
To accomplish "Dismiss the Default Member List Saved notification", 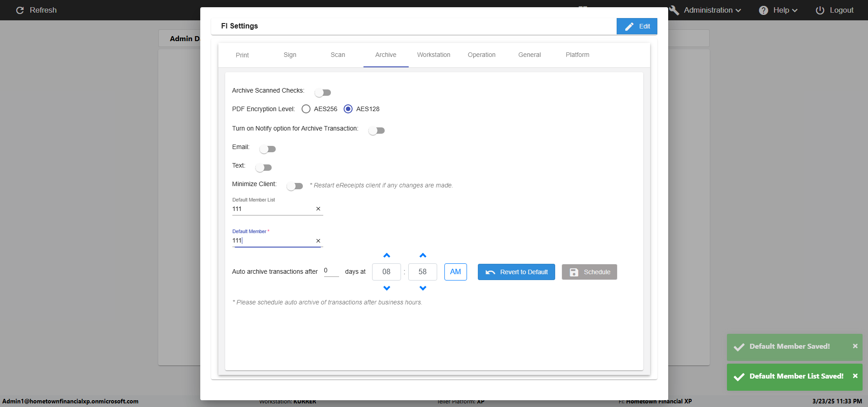I will point(855,376).
